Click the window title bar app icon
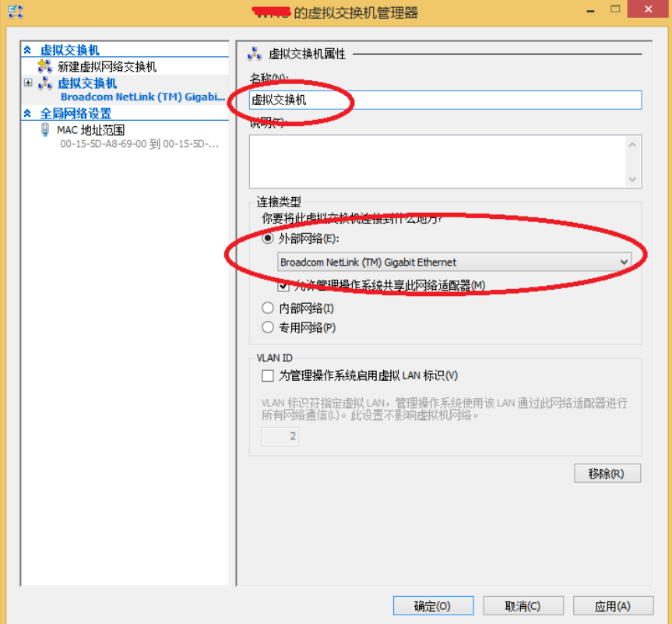The image size is (672, 624). tap(16, 11)
